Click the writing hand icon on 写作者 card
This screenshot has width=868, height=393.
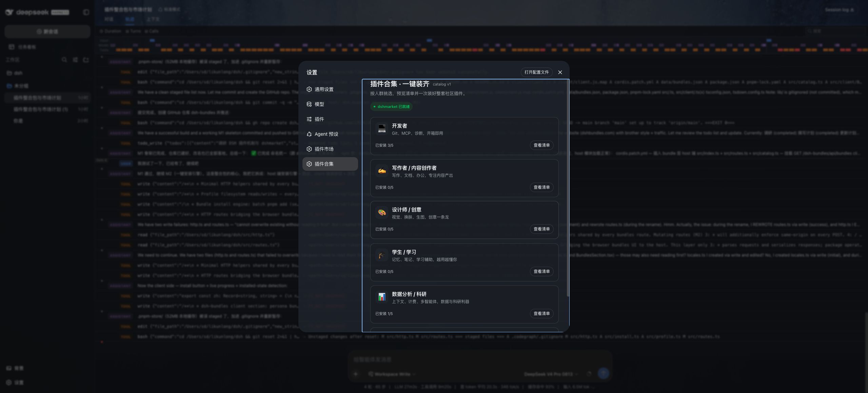[382, 171]
